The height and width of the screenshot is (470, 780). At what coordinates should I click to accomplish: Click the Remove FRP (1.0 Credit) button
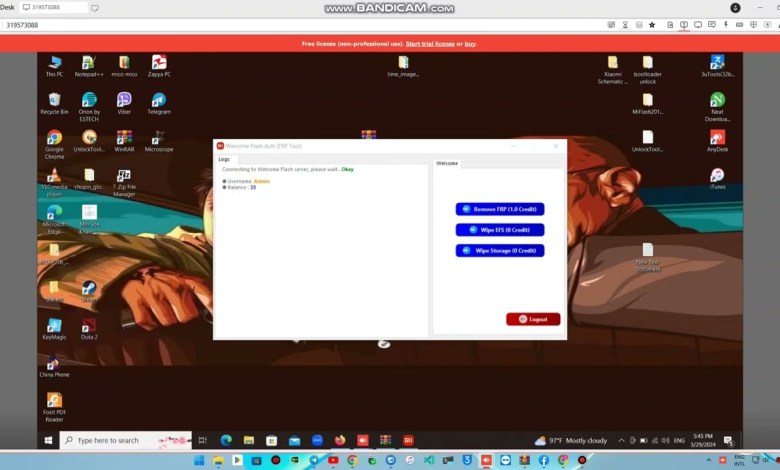(499, 209)
